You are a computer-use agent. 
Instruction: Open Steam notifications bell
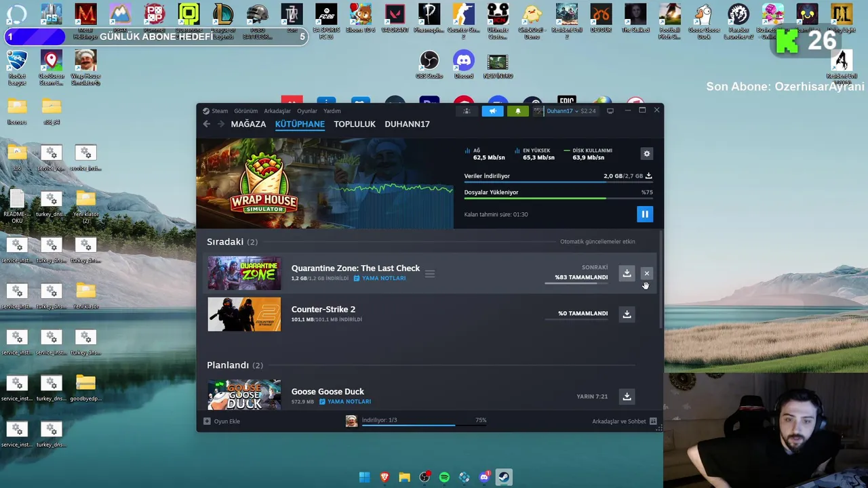point(517,111)
